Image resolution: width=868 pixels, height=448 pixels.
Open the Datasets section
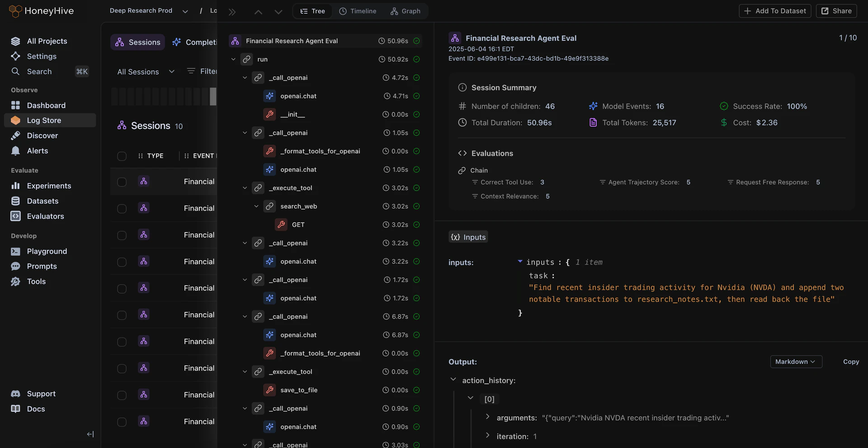click(42, 201)
